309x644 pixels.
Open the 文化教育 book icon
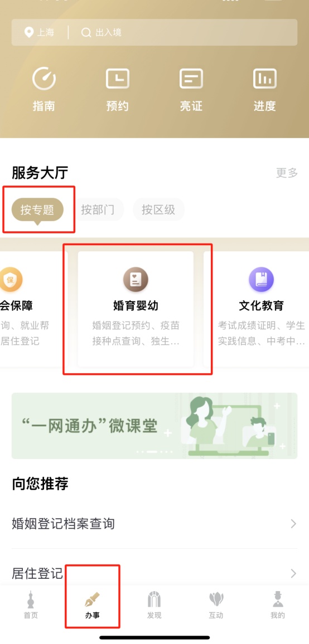[x=261, y=280]
